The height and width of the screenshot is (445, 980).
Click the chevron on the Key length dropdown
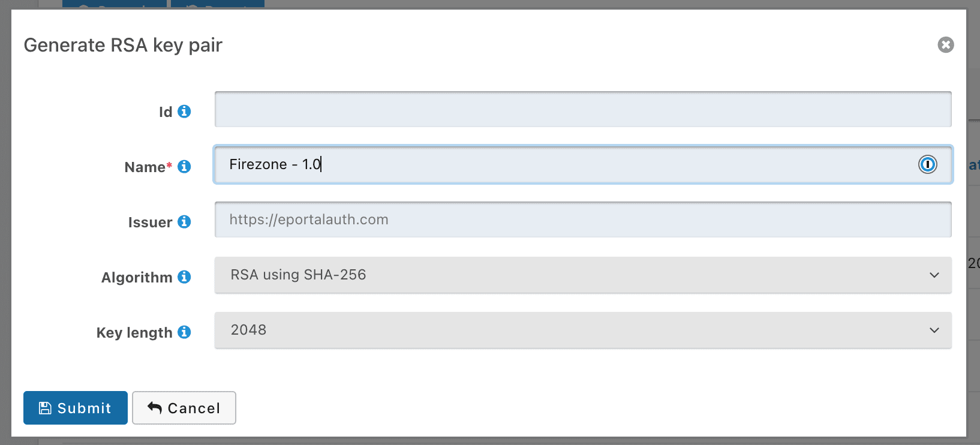click(934, 330)
